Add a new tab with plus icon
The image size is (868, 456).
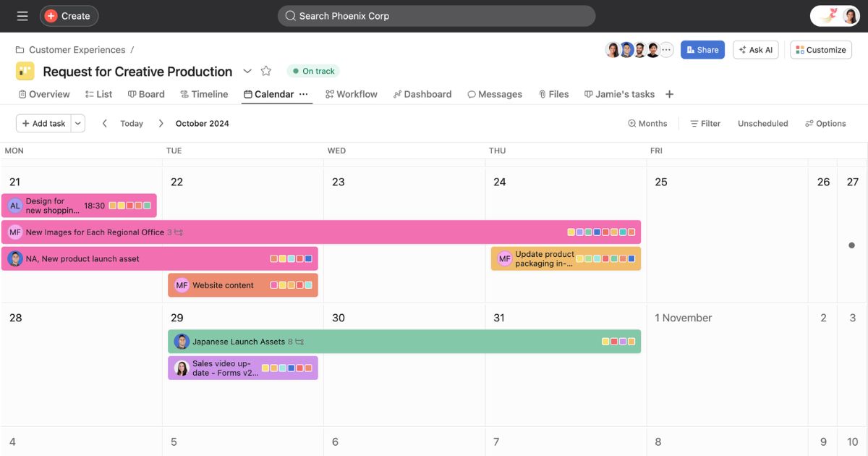coord(669,94)
